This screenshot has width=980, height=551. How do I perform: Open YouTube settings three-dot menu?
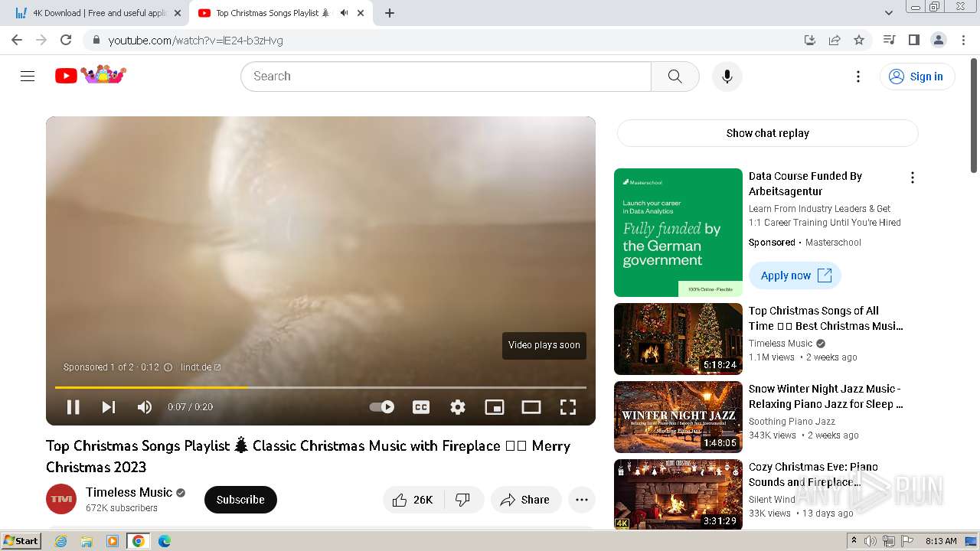click(x=858, y=76)
